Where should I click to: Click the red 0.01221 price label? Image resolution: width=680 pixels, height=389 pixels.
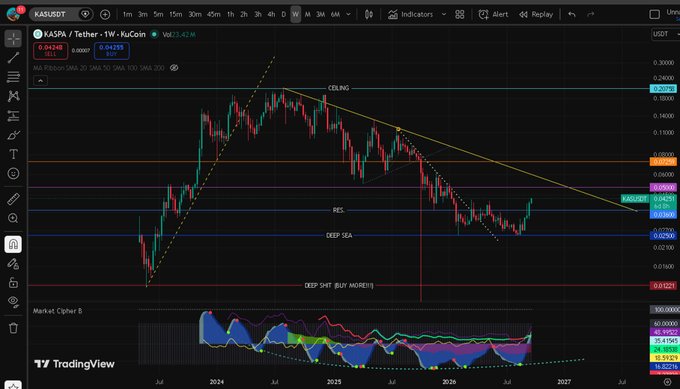(663, 285)
